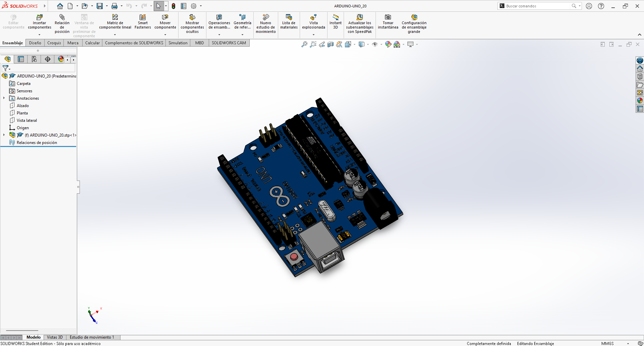Switch to Croquis ribbon tab

(x=54, y=43)
